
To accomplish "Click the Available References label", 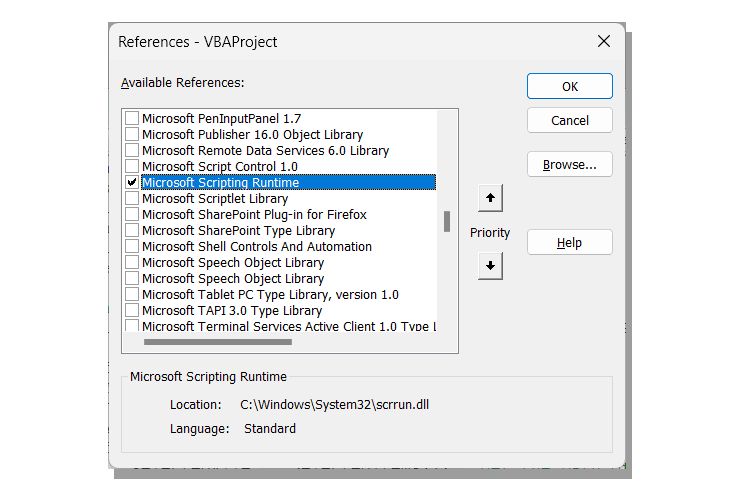I will [183, 83].
